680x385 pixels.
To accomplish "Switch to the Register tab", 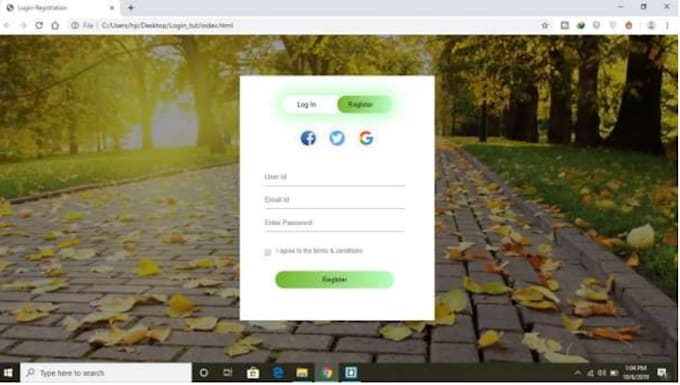I will point(364,104).
